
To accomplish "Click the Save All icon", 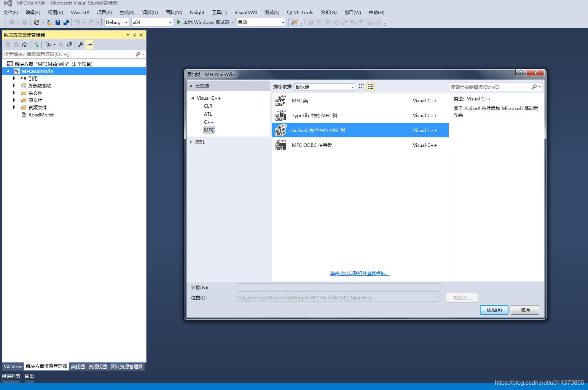I will 66,22.
